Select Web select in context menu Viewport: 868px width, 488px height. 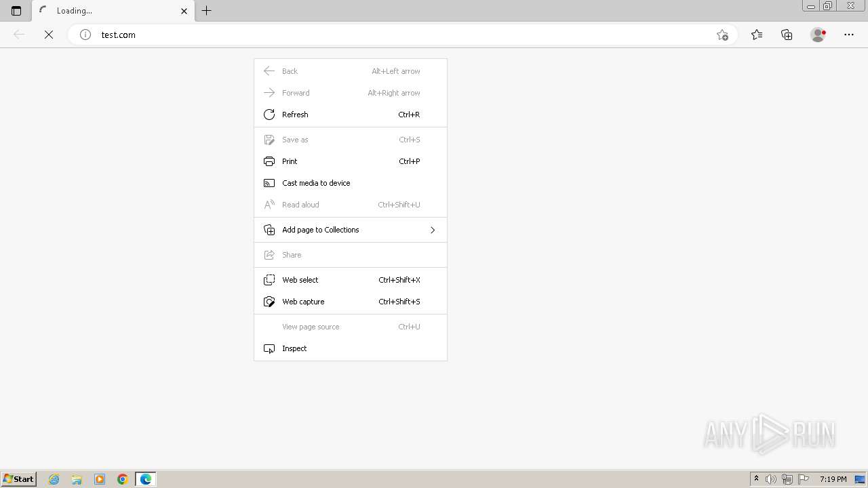tap(351, 280)
